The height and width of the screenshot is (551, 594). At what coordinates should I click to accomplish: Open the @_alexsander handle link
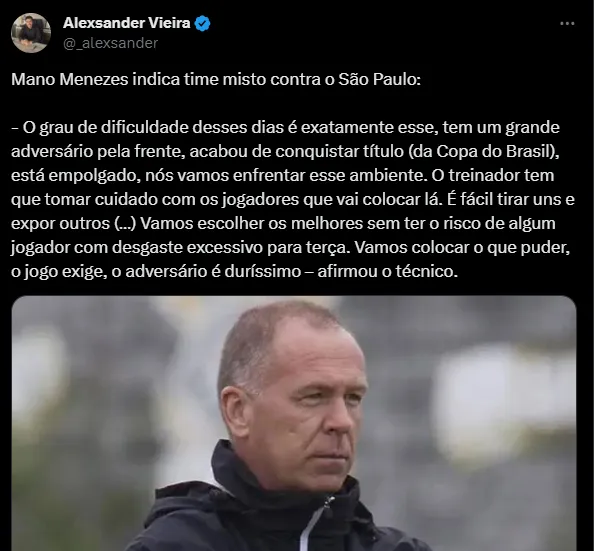[110, 43]
